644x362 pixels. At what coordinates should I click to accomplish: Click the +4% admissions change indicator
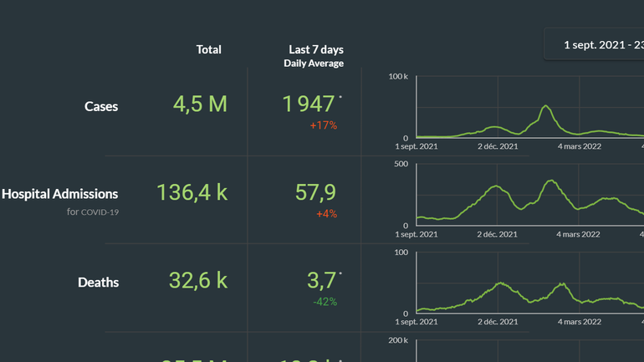[x=326, y=213]
